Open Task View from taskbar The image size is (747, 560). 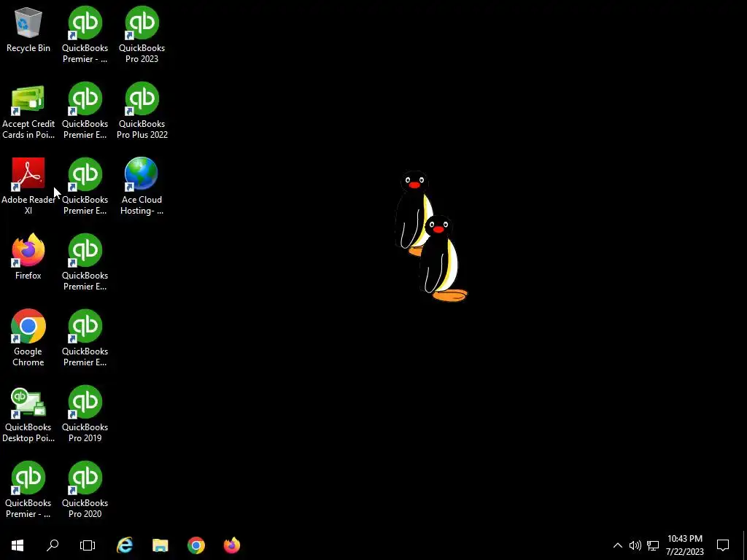[x=88, y=545]
